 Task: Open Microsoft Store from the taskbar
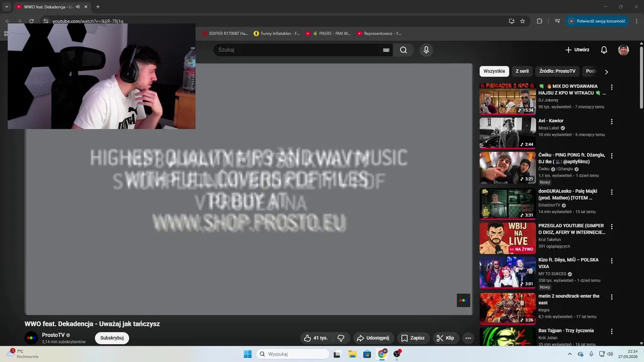(x=367, y=354)
